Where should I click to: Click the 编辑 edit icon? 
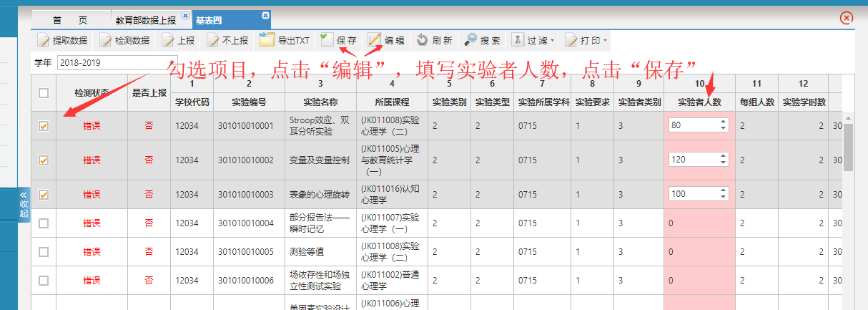pos(375,40)
